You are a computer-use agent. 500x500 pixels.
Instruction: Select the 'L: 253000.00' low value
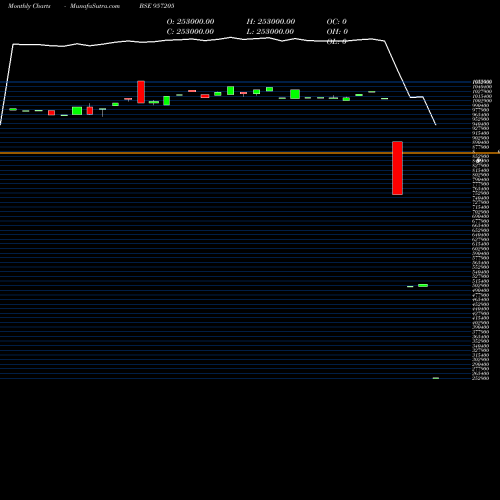pyautogui.click(x=271, y=31)
